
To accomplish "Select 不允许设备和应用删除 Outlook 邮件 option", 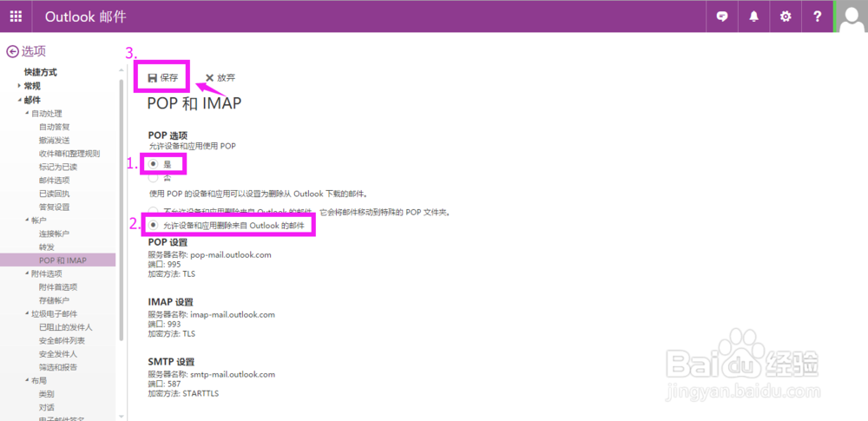I will (x=154, y=212).
